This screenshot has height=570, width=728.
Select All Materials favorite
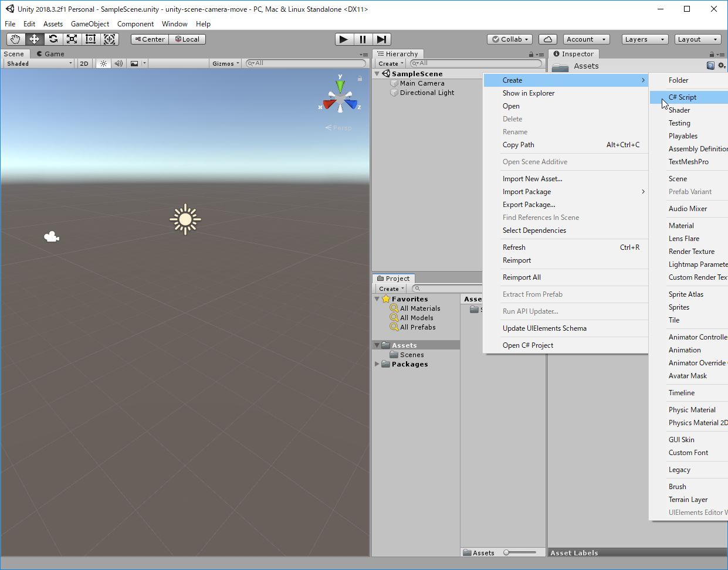pyautogui.click(x=420, y=308)
